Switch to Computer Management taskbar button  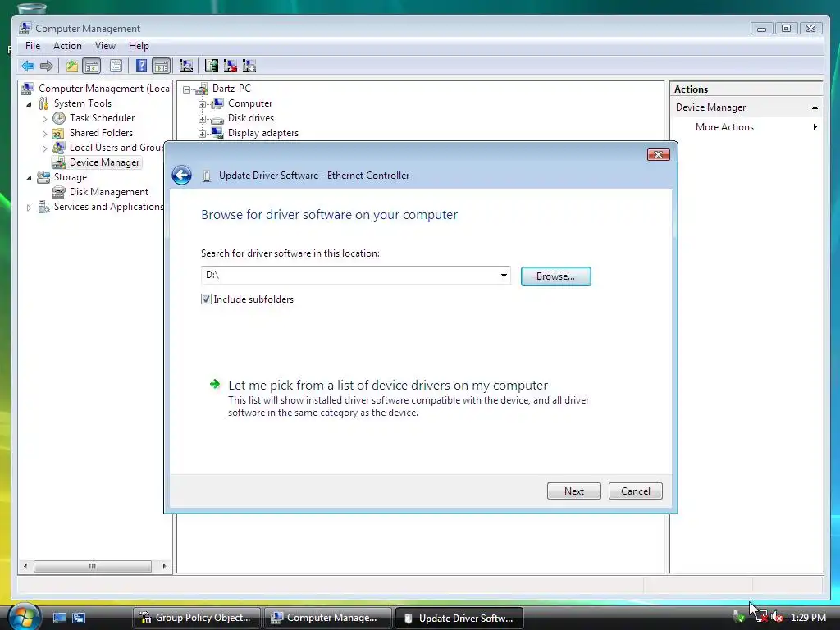[x=326, y=618]
